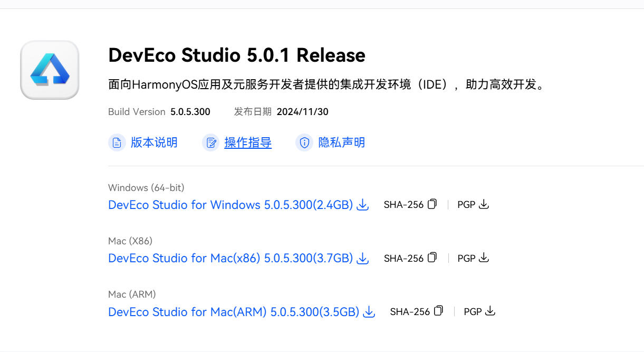Copy the Mac ARM SHA-256 checksum
644x352 pixels.
click(x=438, y=311)
